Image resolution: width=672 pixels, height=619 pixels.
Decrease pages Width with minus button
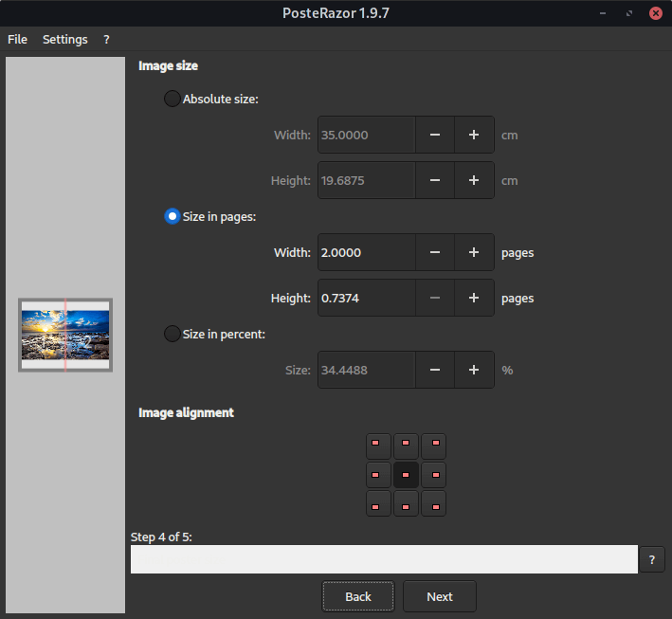434,252
